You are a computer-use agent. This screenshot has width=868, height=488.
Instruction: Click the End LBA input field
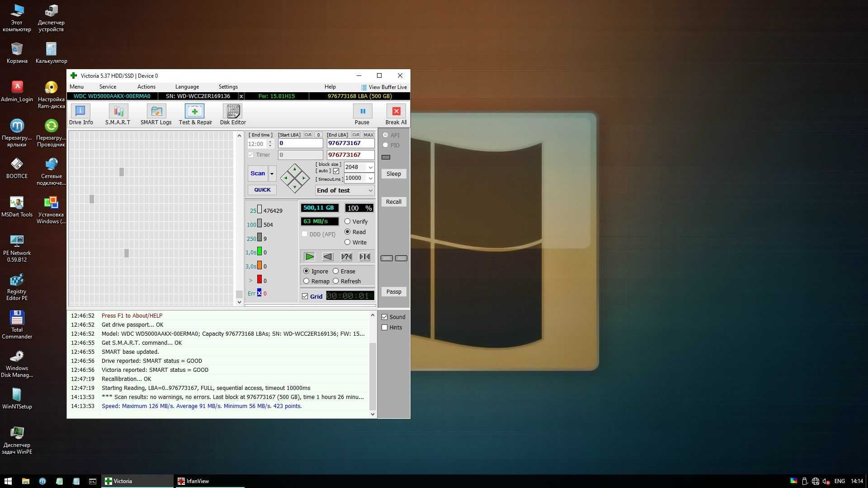(x=351, y=143)
